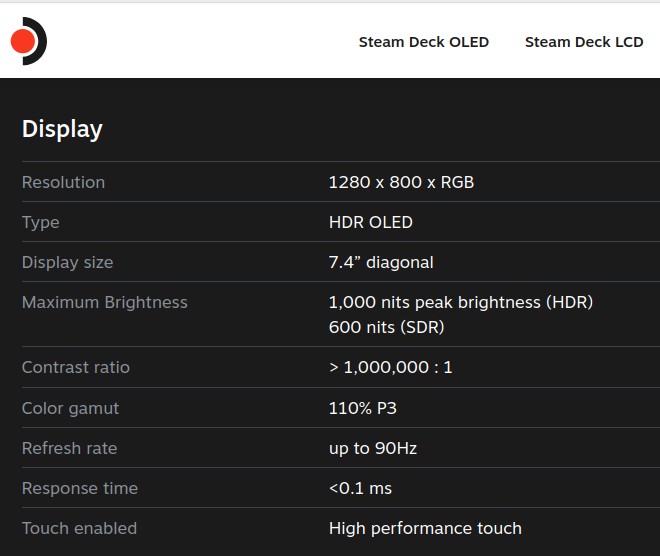Click the Contrast ratio label
The width and height of the screenshot is (660, 556).
pyautogui.click(x=76, y=367)
